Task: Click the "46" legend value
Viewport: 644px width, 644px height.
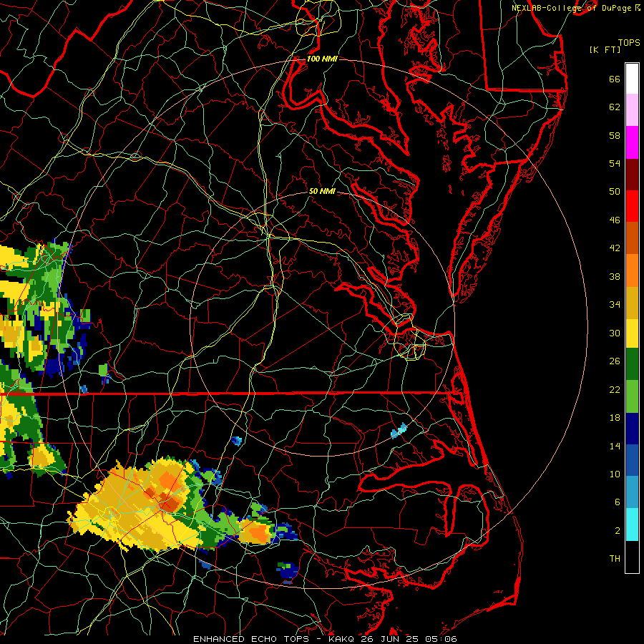Action: tap(615, 220)
